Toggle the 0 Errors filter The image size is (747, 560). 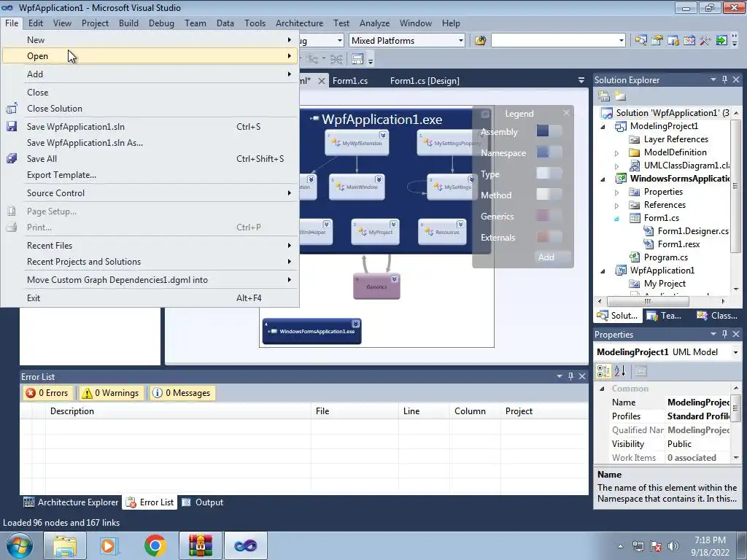pos(47,393)
